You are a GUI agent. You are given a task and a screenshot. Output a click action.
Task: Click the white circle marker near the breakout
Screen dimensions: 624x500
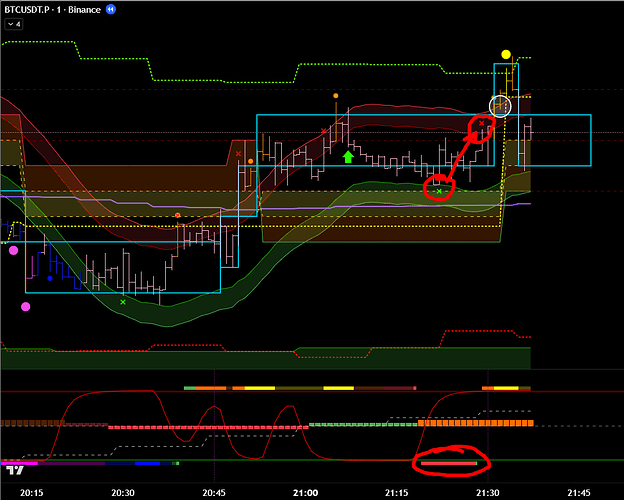499,105
